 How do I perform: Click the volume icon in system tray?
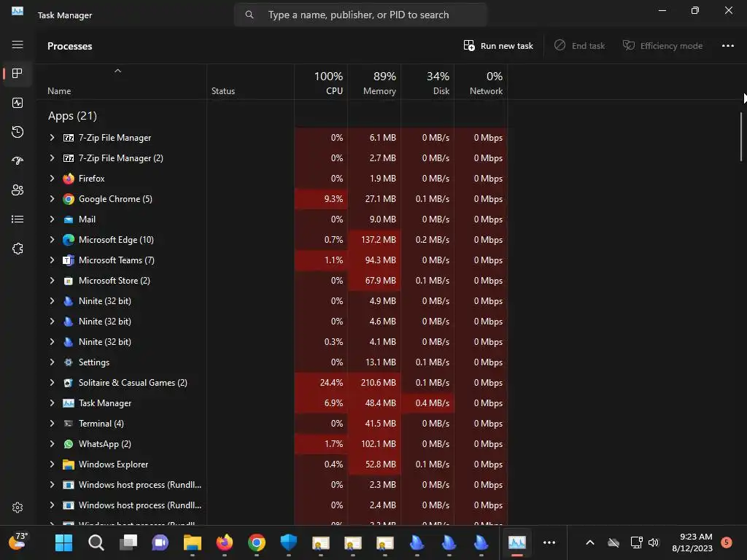coord(654,542)
